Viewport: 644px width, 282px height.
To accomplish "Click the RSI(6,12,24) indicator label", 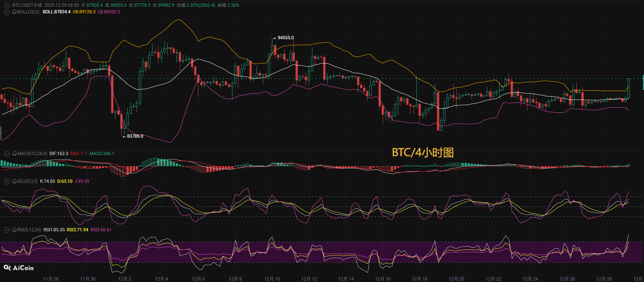I will [x=29, y=230].
